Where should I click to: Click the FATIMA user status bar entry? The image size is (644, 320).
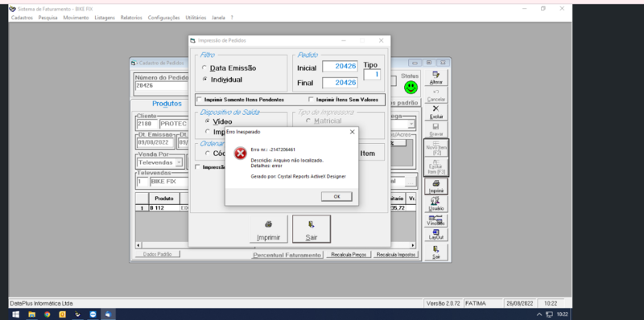click(x=483, y=303)
